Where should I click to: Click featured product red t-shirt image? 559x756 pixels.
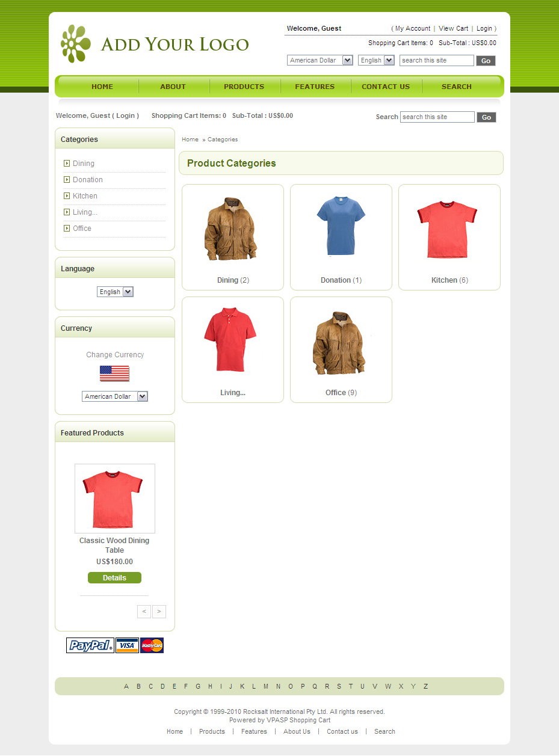tap(115, 499)
